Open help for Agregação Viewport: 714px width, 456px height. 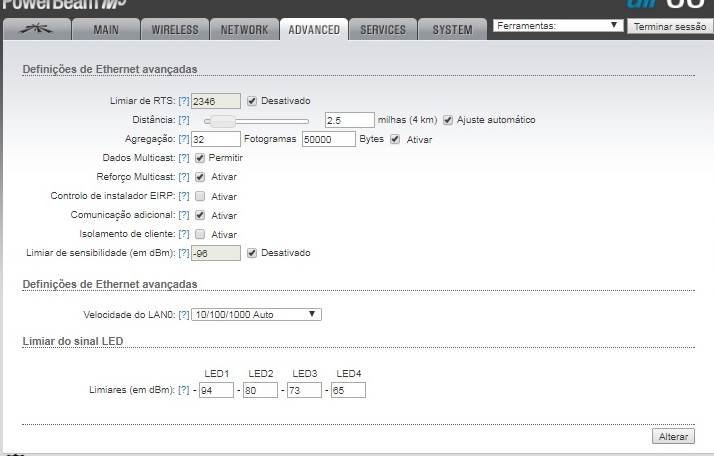pos(184,139)
